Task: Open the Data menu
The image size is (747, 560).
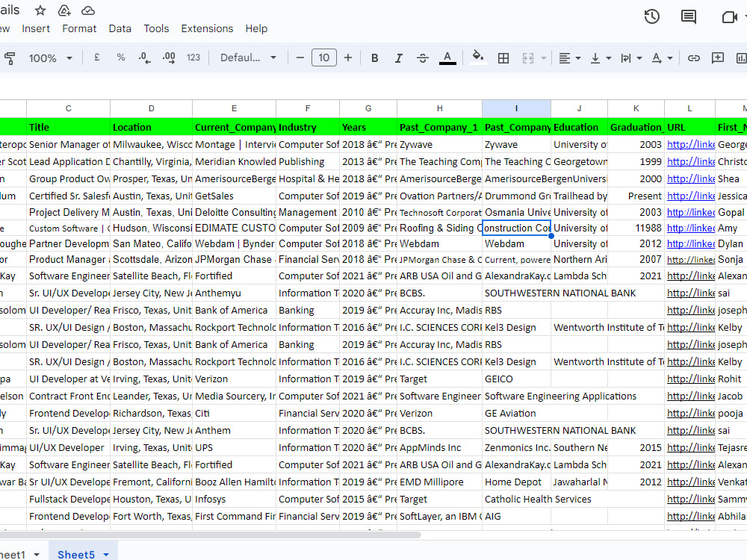Action: click(120, 28)
